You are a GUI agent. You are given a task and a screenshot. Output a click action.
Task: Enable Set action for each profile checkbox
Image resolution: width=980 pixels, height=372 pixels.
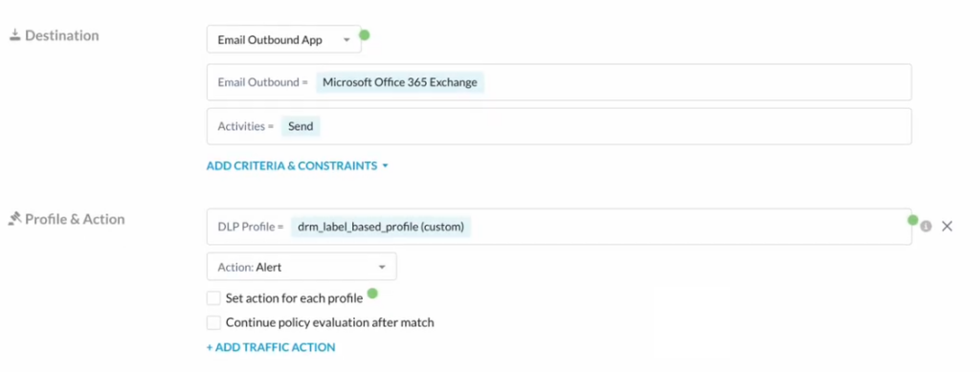pyautogui.click(x=213, y=298)
